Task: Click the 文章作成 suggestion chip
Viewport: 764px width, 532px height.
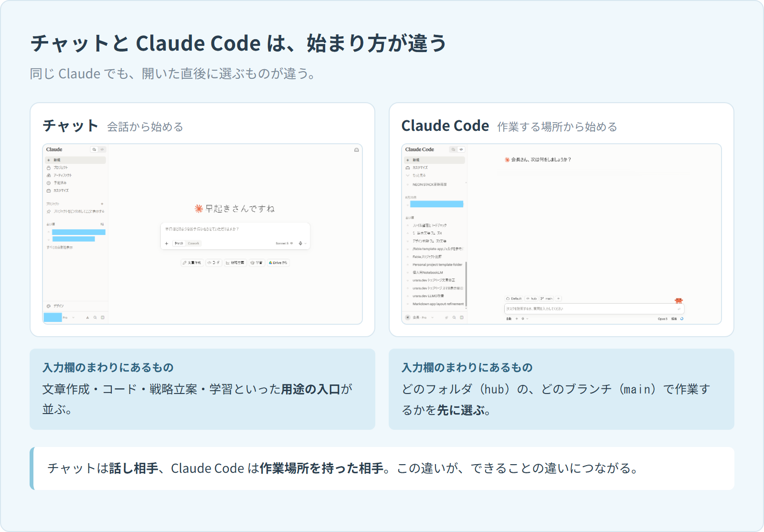Action: point(192,263)
